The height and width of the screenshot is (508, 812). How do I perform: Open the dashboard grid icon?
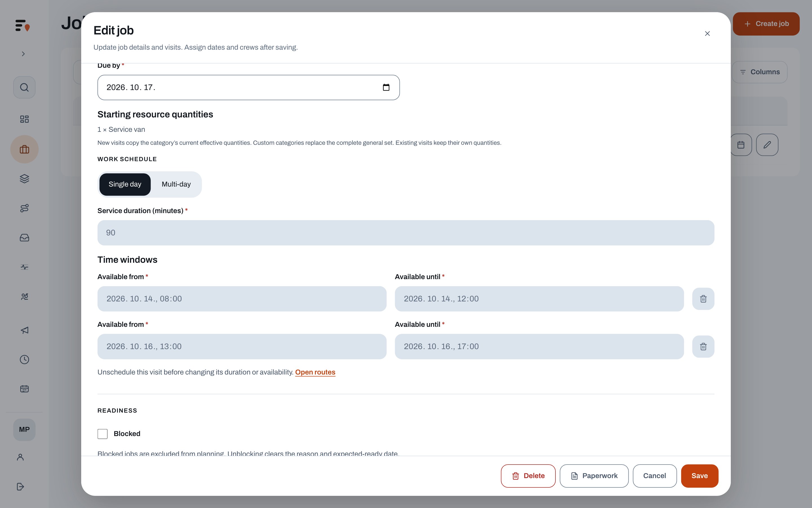24,119
